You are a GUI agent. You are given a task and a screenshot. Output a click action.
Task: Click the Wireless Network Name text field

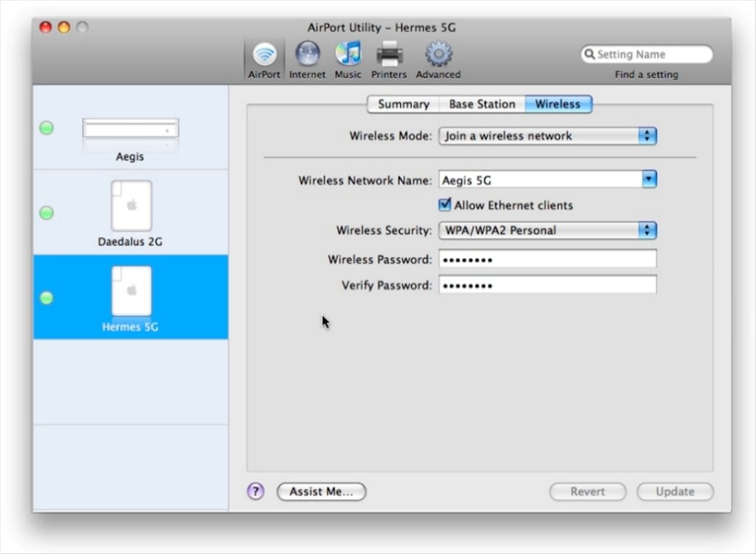point(540,179)
